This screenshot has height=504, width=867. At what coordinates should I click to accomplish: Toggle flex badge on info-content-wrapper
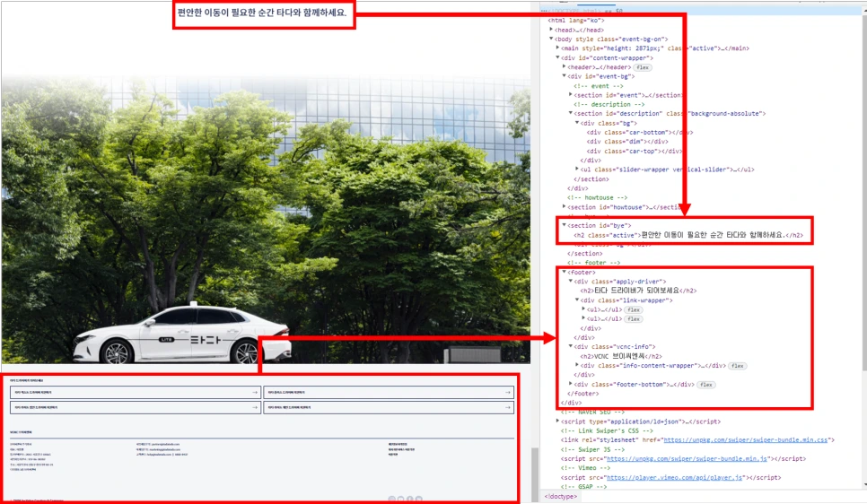point(737,366)
